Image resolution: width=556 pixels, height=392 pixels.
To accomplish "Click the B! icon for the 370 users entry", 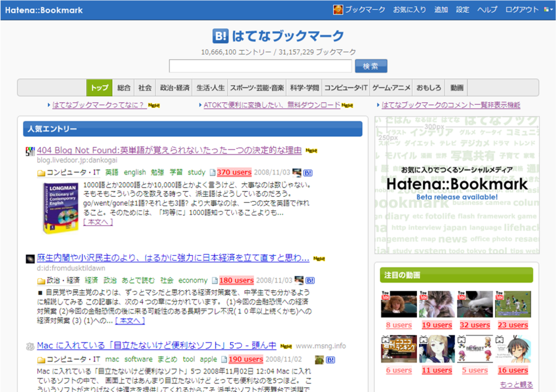I will coord(308,173).
